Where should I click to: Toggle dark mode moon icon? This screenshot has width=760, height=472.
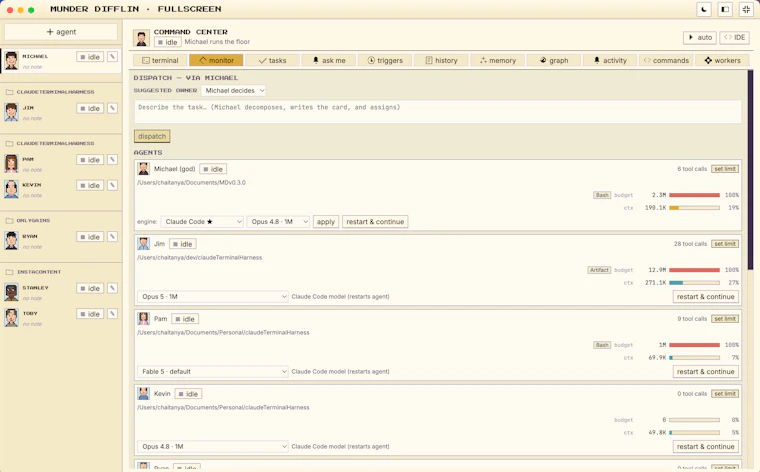coord(704,9)
